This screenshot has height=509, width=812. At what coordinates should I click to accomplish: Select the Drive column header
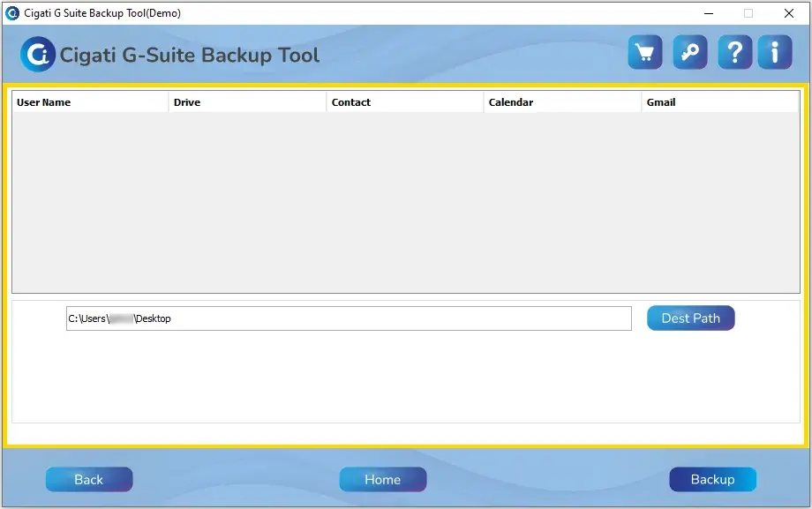247,102
